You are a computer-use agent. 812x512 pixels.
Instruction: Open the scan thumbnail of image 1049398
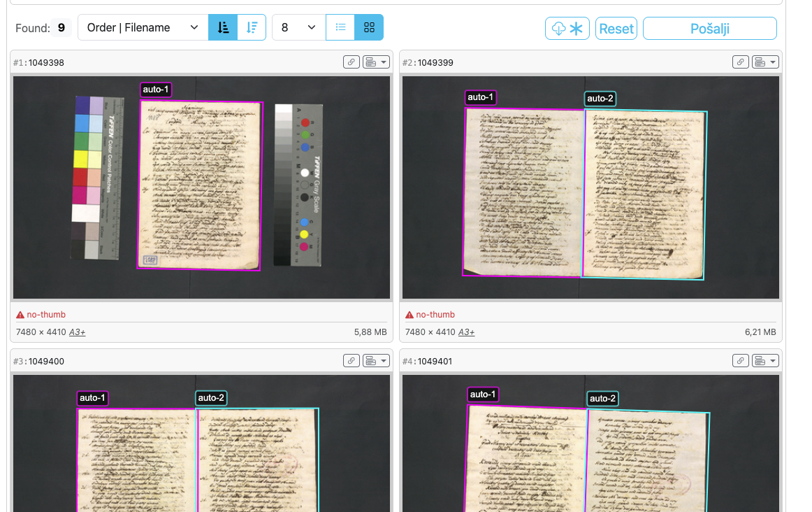click(201, 187)
